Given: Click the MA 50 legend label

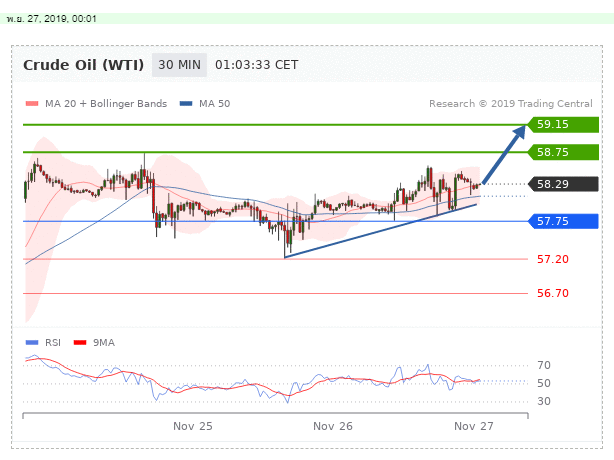Looking at the screenshot, I should pos(215,104).
